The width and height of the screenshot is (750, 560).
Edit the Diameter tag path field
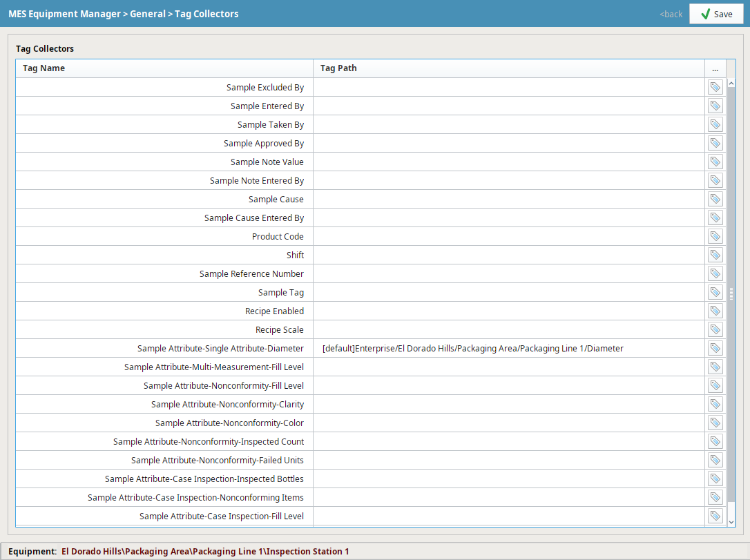tap(508, 349)
